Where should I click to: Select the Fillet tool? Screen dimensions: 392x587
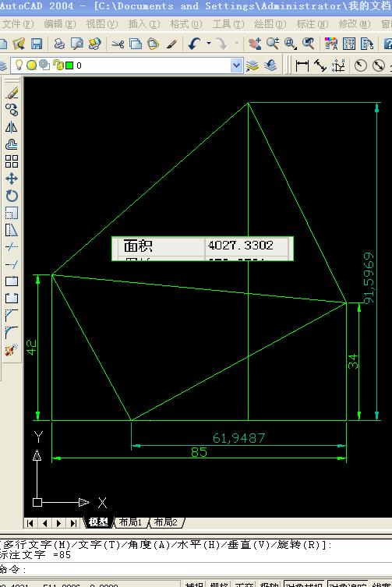pyautogui.click(x=12, y=332)
